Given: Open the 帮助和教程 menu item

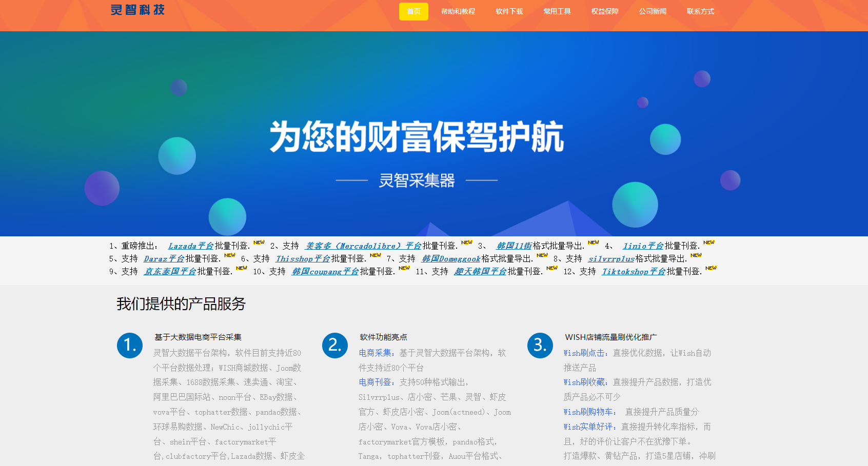Looking at the screenshot, I should (457, 11).
